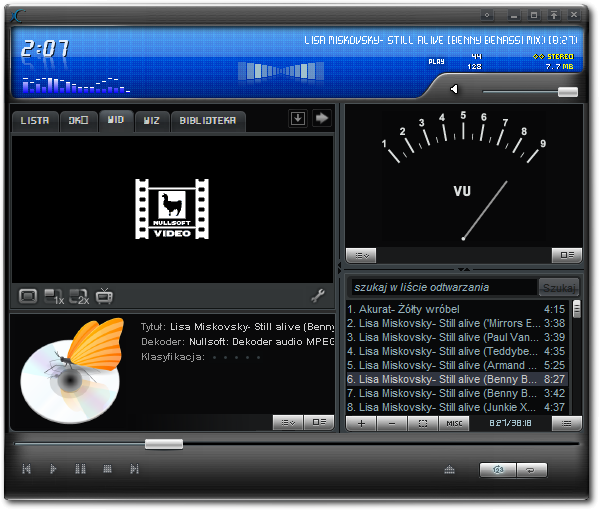The height and width of the screenshot is (510, 599).
Task: Open the WIZ visualization tab
Action: click(x=152, y=121)
